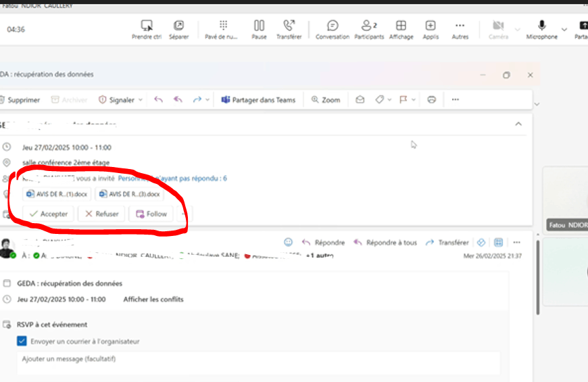Viewport: 588px width, 382px height.
Task: Open Zoom in the email toolbar
Action: [x=326, y=100]
